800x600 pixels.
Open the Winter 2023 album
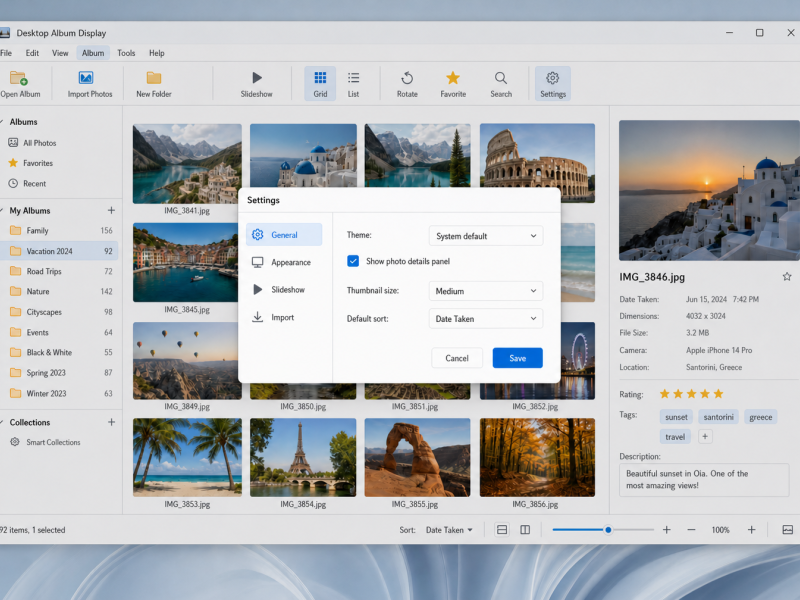point(60,393)
